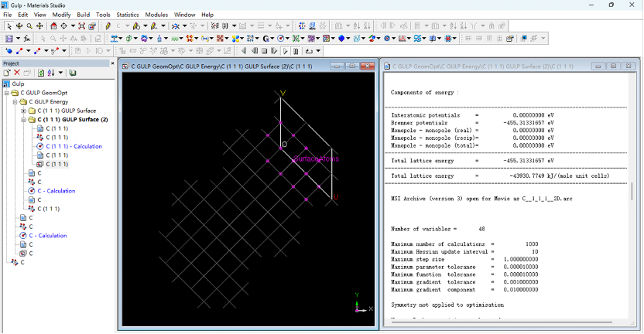Pick the Translation move tool
Viewport: 644px width, 334px height.
pyautogui.click(x=39, y=26)
